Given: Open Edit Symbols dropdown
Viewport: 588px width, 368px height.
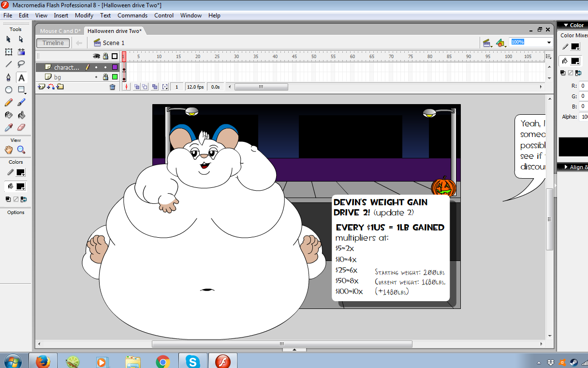Looking at the screenshot, I should 501,43.
